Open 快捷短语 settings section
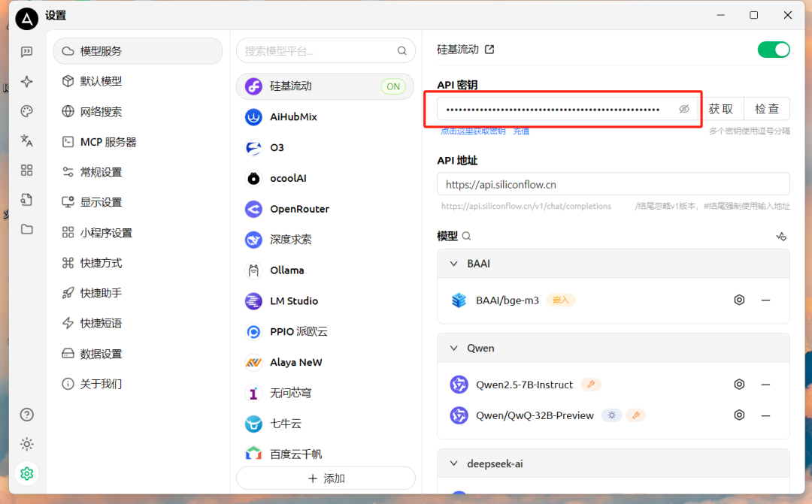 [x=138, y=324]
